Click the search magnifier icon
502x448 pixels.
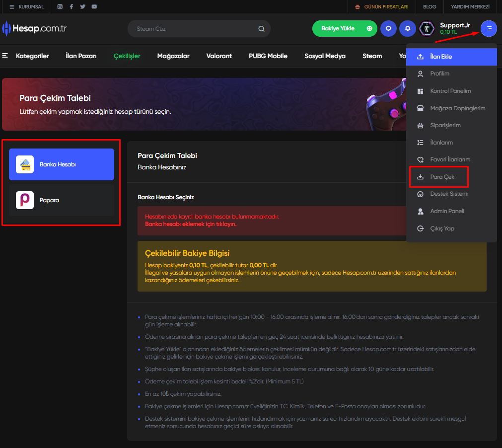pyautogui.click(x=261, y=29)
